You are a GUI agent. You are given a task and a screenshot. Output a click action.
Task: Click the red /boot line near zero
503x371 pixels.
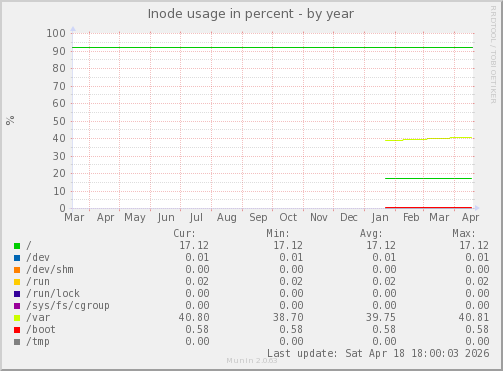428,208
